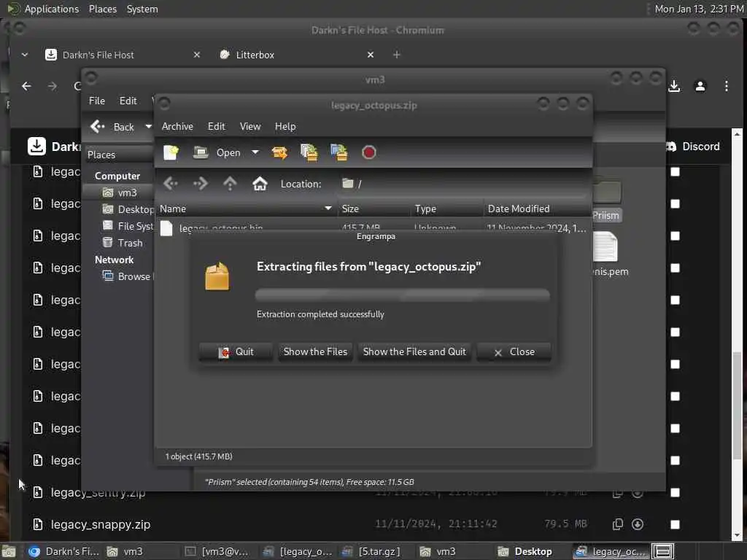
Task: Open Chromium profile icon
Action: [x=700, y=86]
